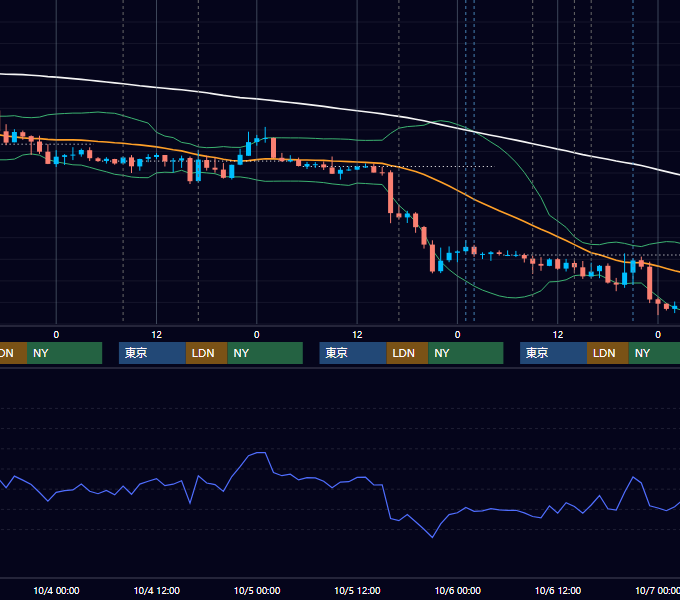Image resolution: width=680 pixels, height=600 pixels.
Task: Click the 10/4 12:00 date label
Action: [x=157, y=590]
